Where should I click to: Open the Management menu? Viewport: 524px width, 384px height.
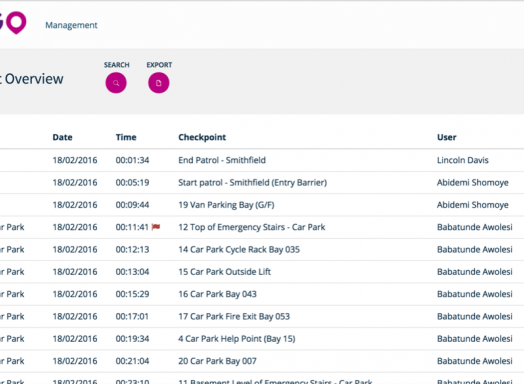[x=71, y=25]
